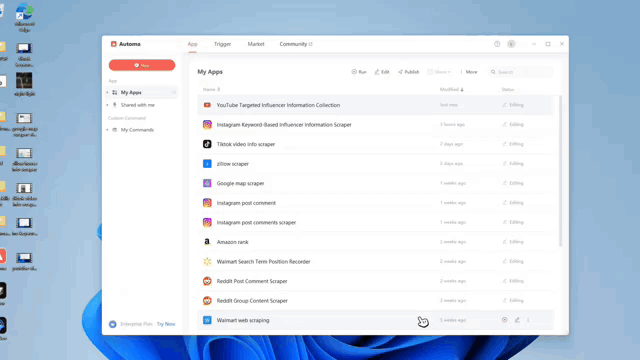Open the YouTube Targeted Influencer app's icon
This screenshot has width=640, height=360.
(207, 105)
